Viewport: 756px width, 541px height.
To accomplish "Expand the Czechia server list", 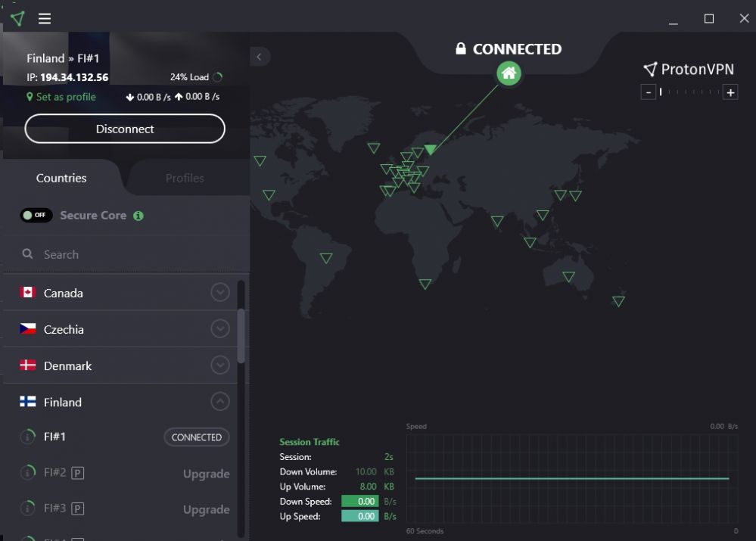I will (220, 328).
